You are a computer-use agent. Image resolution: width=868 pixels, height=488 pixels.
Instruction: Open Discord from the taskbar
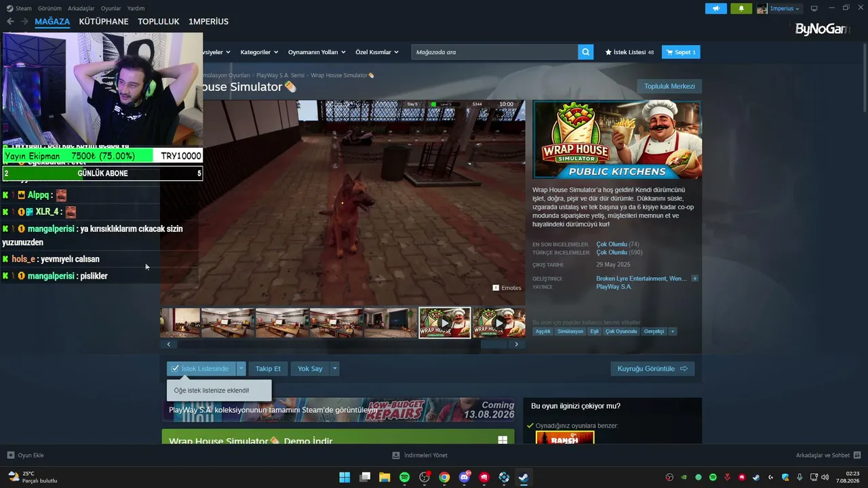[465, 477]
